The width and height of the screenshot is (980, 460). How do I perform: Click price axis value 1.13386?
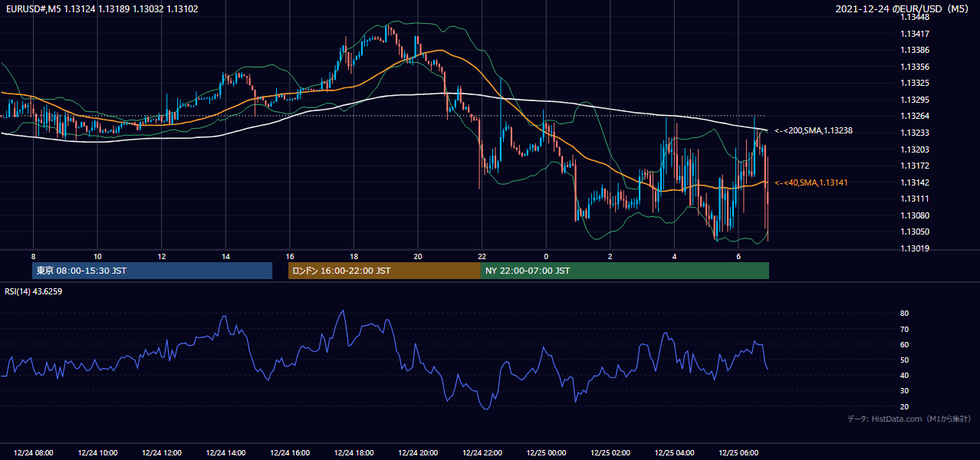(916, 50)
